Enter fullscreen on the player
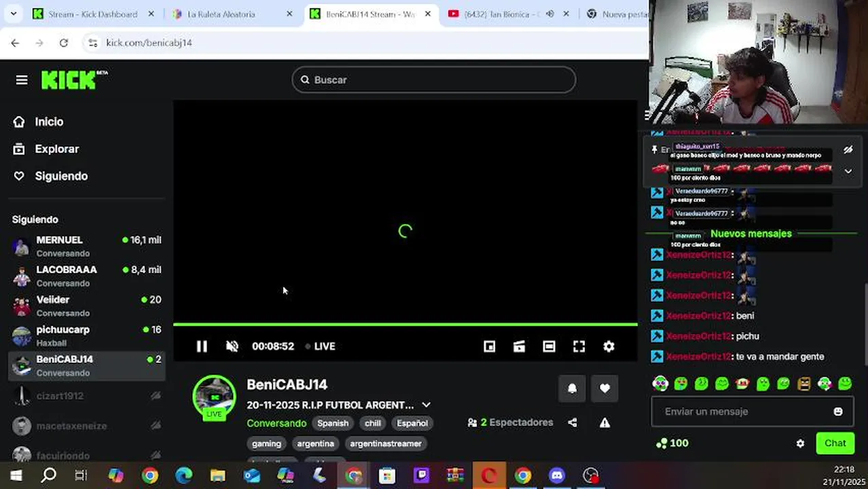This screenshot has height=489, width=868. pos(579,346)
